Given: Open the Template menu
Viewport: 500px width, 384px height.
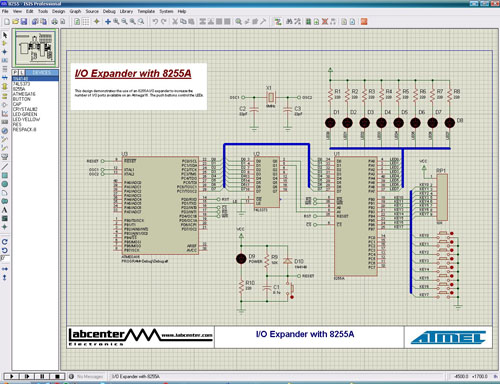Looking at the screenshot, I should point(146,11).
